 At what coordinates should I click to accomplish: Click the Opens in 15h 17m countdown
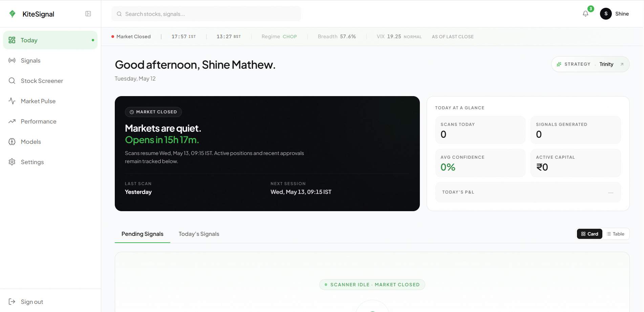click(162, 140)
